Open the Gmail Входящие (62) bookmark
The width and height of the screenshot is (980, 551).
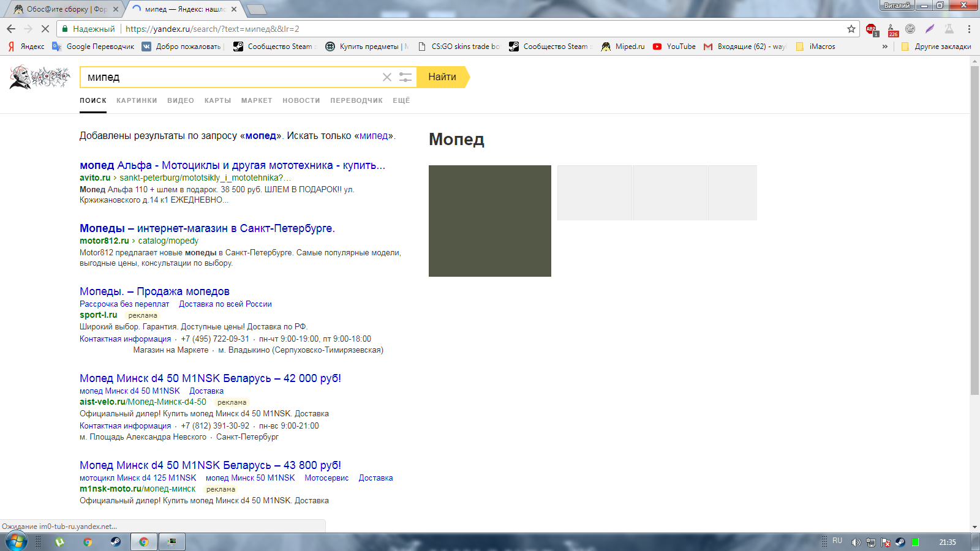(x=745, y=47)
